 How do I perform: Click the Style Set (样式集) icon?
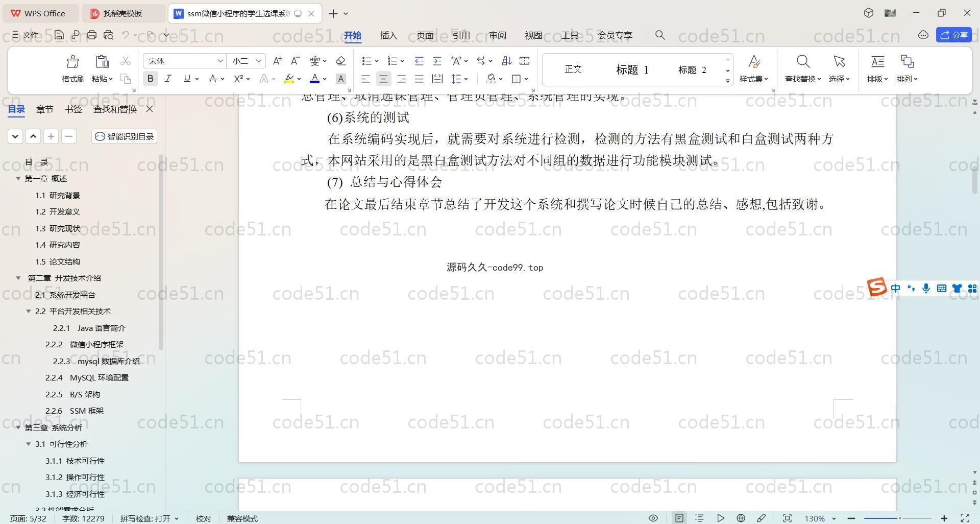(x=754, y=62)
